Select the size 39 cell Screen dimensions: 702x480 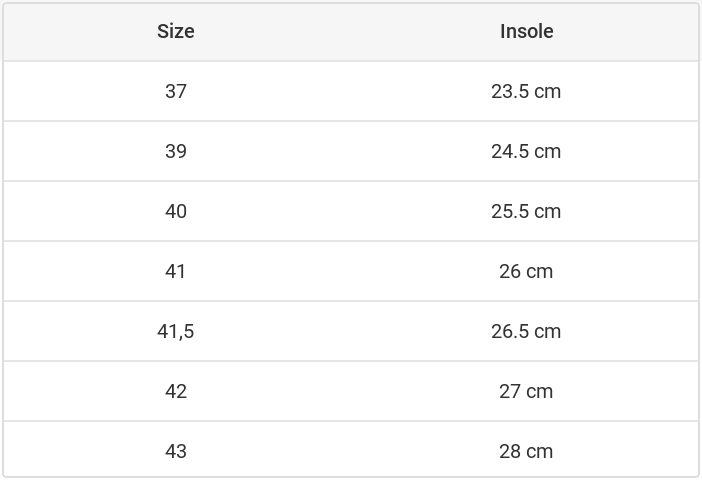pos(176,151)
